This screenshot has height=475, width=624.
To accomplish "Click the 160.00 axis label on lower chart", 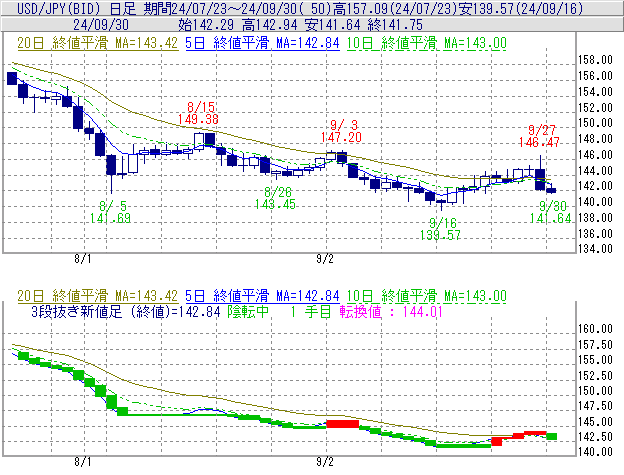I will click(595, 329).
